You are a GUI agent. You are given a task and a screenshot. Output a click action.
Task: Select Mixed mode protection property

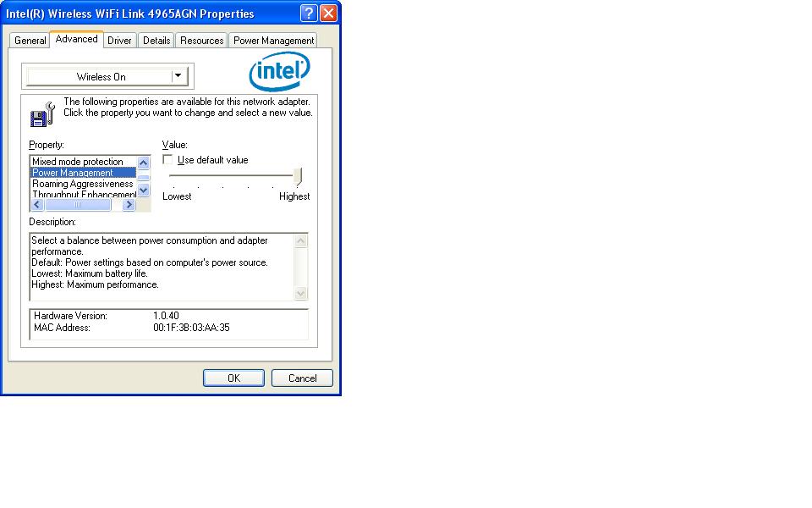83,161
